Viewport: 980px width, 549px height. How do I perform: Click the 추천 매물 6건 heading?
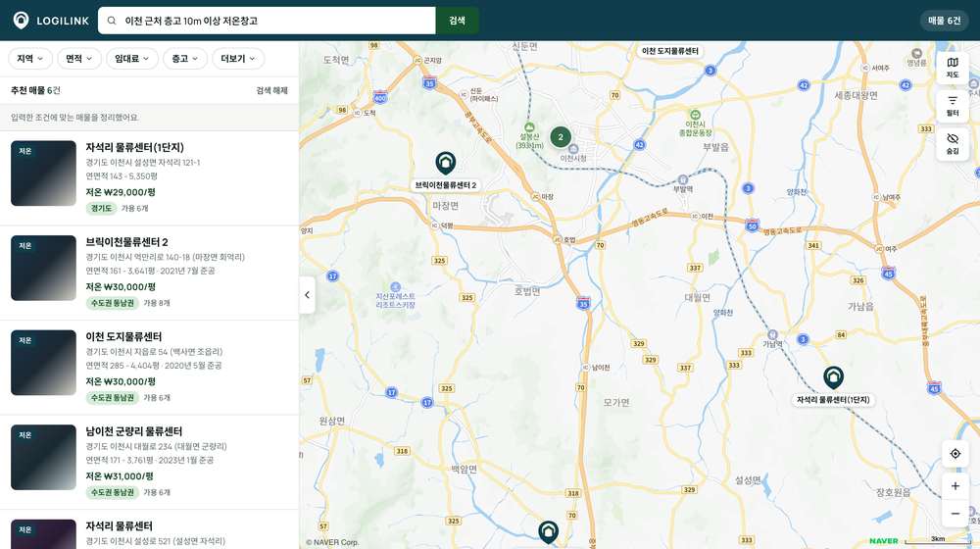[35, 90]
